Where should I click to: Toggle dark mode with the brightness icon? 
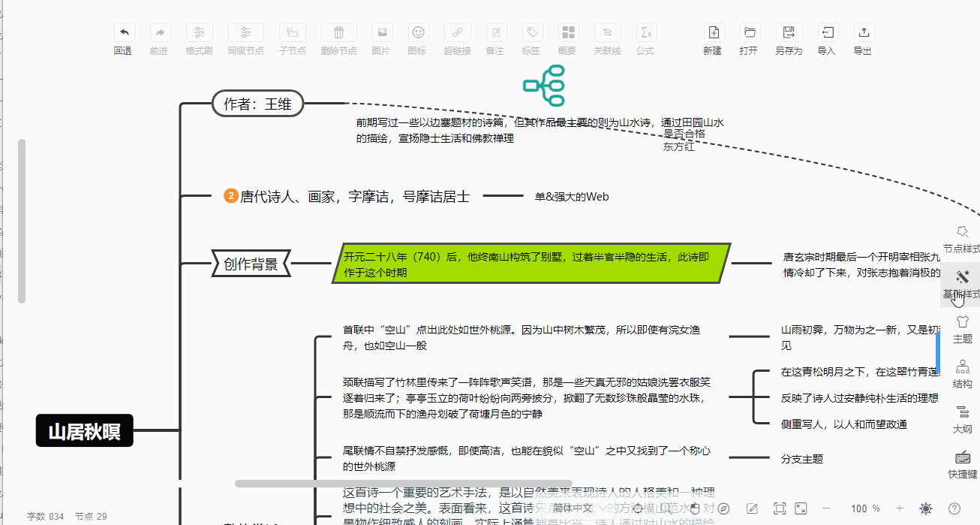point(926,508)
